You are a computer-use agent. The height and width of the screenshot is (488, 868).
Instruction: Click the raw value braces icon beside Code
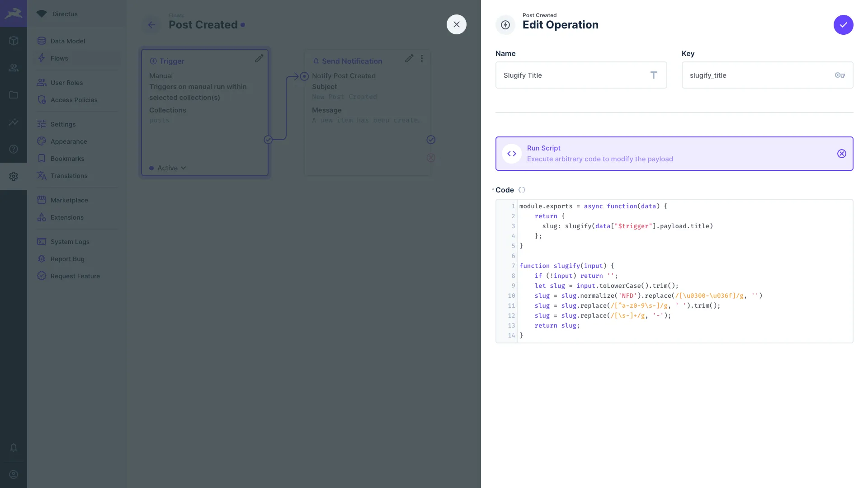click(522, 190)
